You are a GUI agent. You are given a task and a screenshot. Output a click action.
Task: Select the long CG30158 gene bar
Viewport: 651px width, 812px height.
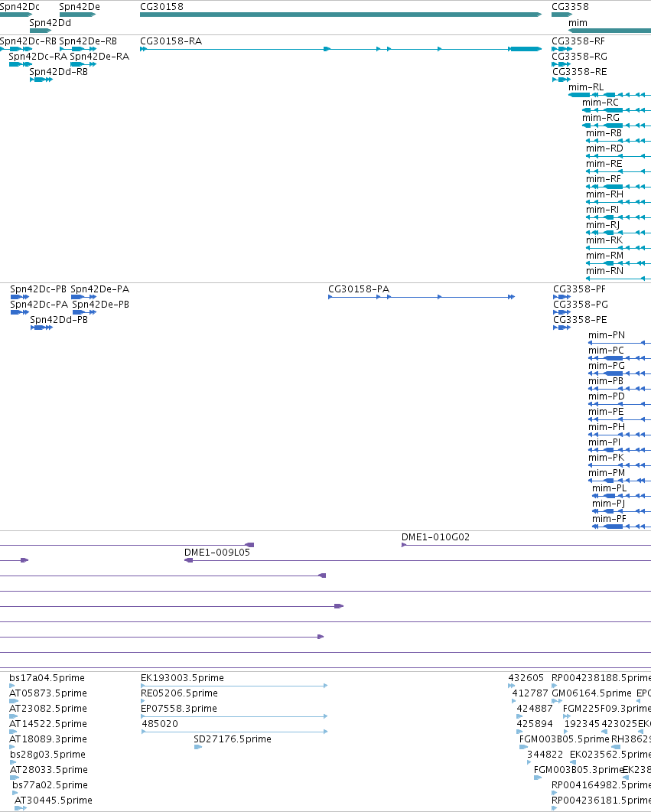(x=340, y=15)
